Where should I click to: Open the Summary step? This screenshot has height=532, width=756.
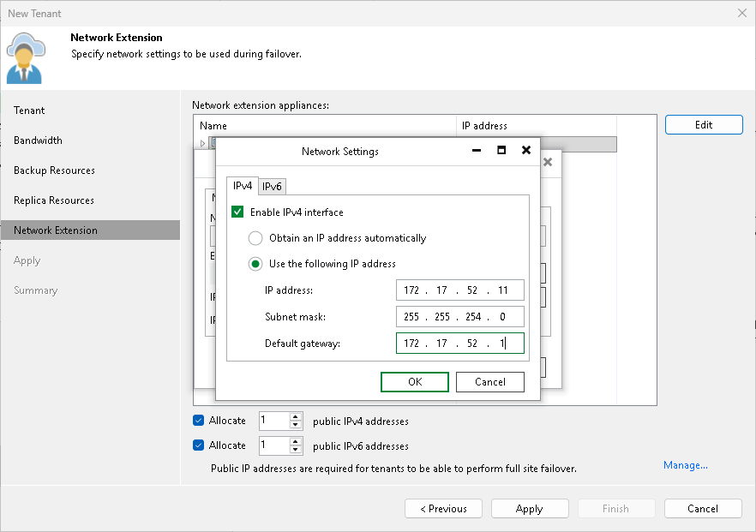click(x=35, y=290)
